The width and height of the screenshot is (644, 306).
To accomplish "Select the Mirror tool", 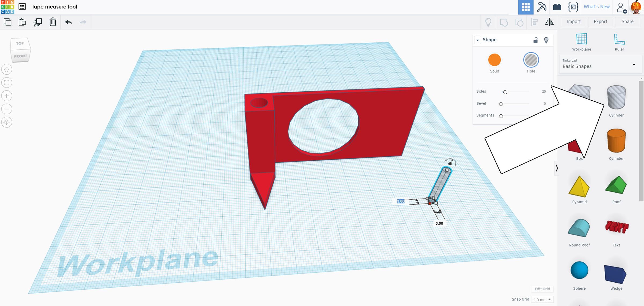I will coord(550,22).
